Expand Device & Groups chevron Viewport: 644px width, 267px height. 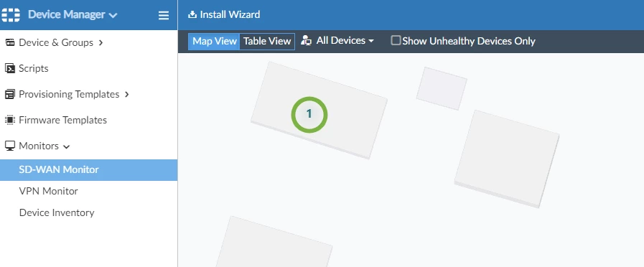tap(101, 42)
